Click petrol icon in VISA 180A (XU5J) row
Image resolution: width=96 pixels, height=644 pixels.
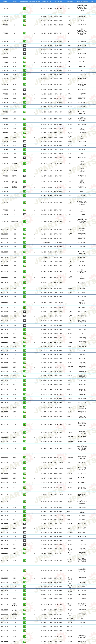tap(25, 150)
